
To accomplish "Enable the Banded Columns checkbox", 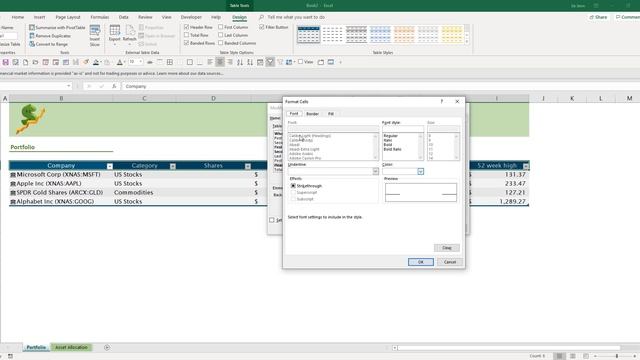I will click(x=221, y=43).
